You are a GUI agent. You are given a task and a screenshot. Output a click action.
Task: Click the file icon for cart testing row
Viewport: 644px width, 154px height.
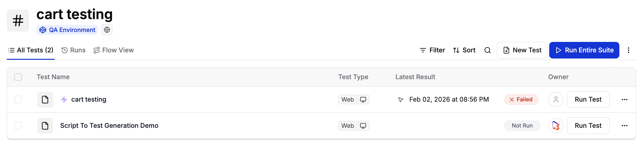[x=45, y=99]
